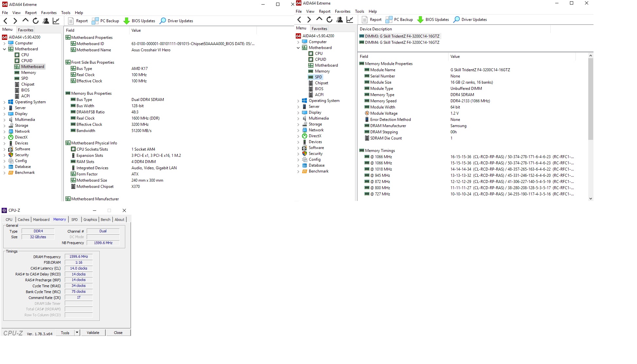
Task: Click the Report graph icon in right AIDA64 toolbar
Action: click(x=350, y=20)
